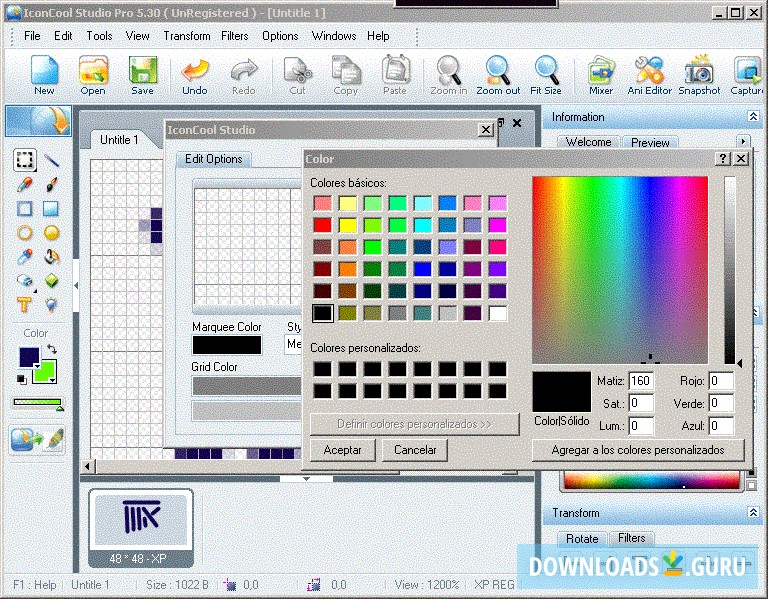Viewport: 768px width, 599px height.
Task: Click Cancelar in Color dialog
Action: (415, 450)
